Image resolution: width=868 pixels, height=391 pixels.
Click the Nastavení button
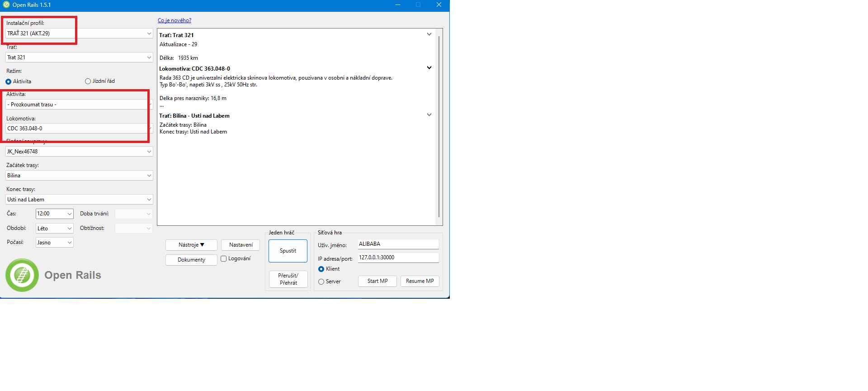click(241, 245)
